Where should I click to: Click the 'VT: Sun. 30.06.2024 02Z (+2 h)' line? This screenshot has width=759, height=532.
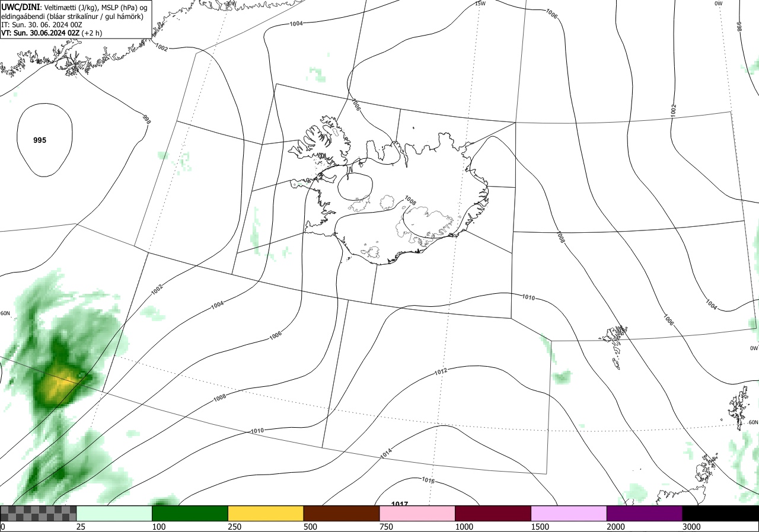pos(51,34)
